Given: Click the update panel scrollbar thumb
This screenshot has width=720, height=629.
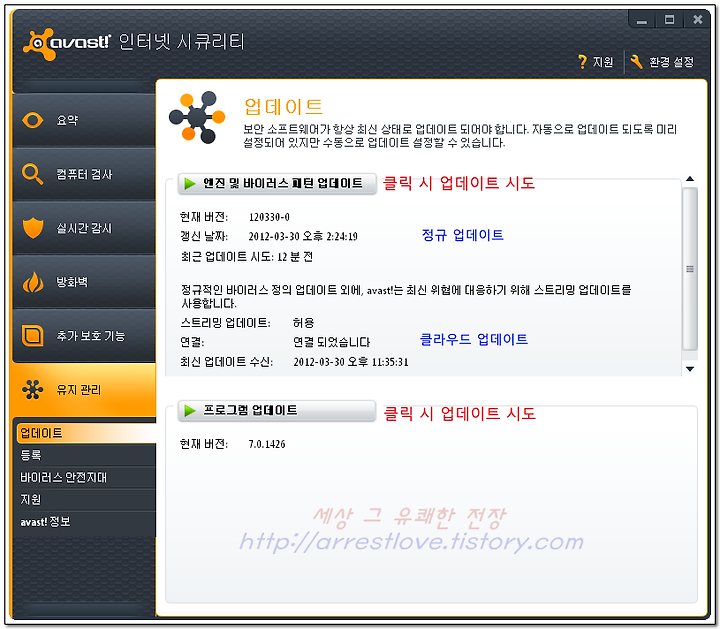Looking at the screenshot, I should pos(690,269).
